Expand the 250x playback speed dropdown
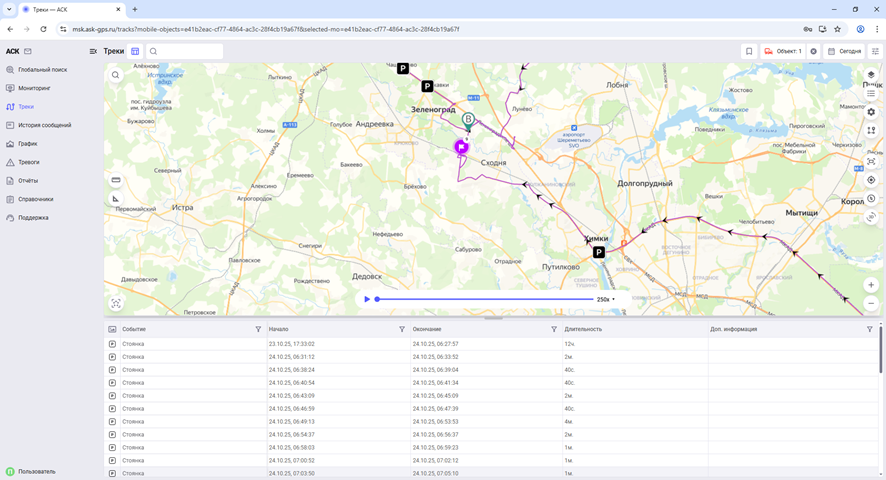The image size is (886, 480). click(x=606, y=299)
